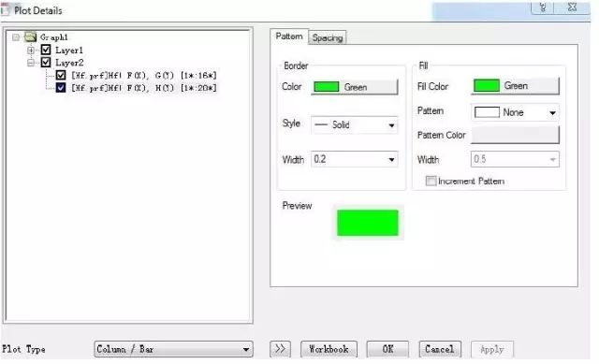Switch to the Pattern tab

(289, 36)
